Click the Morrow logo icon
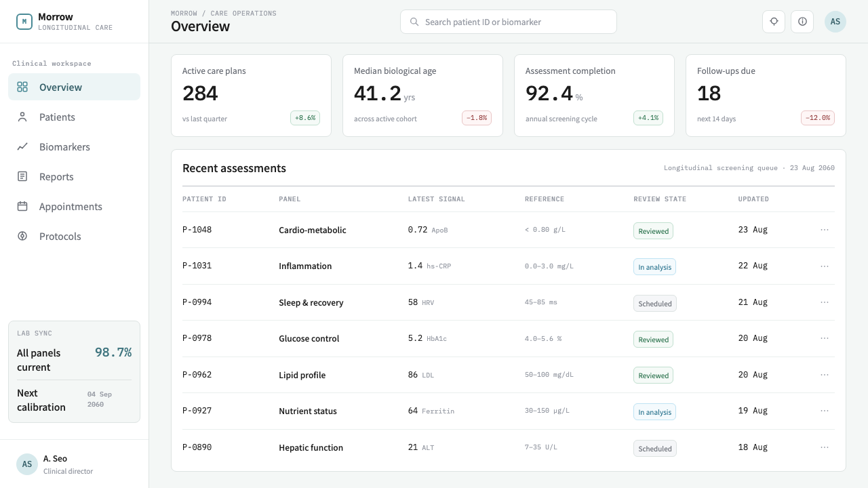 tap(24, 22)
